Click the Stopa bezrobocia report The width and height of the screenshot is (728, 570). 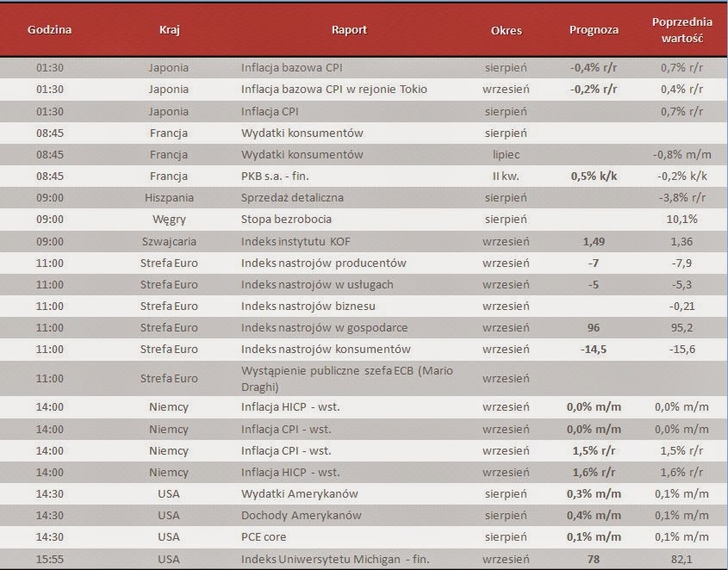(x=286, y=219)
